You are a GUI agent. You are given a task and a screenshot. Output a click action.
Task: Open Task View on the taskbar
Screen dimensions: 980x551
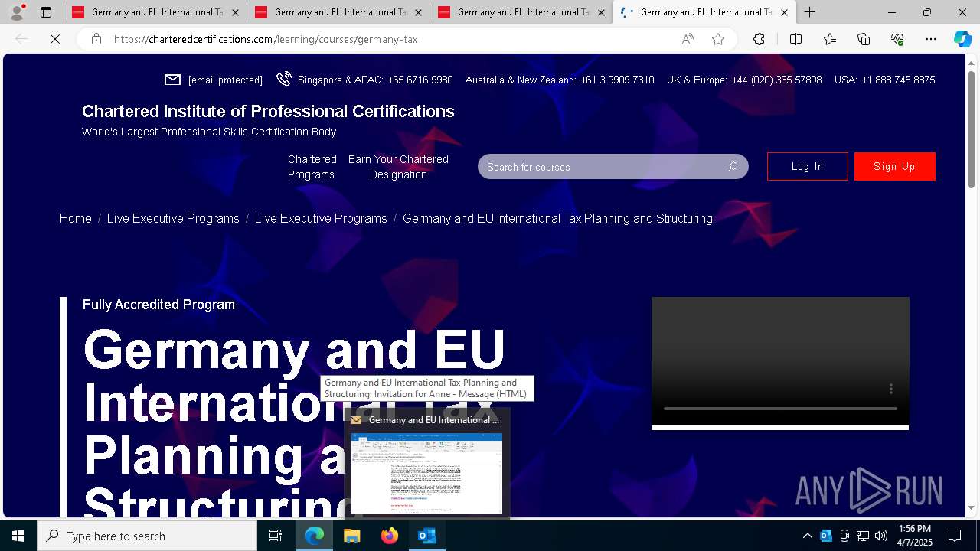click(x=276, y=536)
